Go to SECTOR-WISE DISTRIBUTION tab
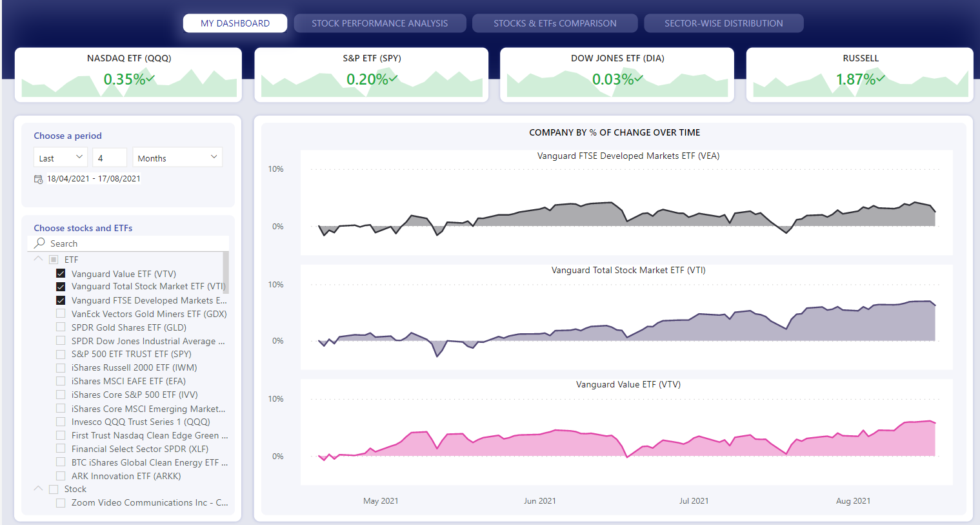The height and width of the screenshot is (525, 980). pyautogui.click(x=724, y=23)
